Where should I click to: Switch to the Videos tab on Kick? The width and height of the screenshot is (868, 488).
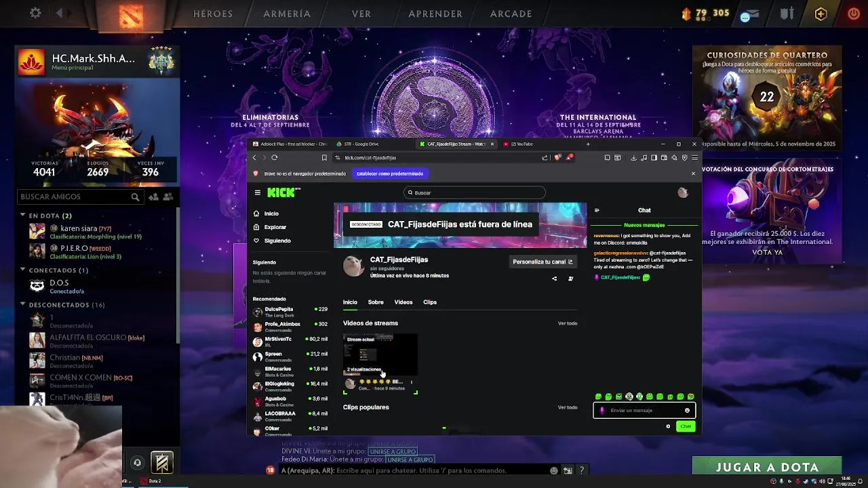(403, 302)
